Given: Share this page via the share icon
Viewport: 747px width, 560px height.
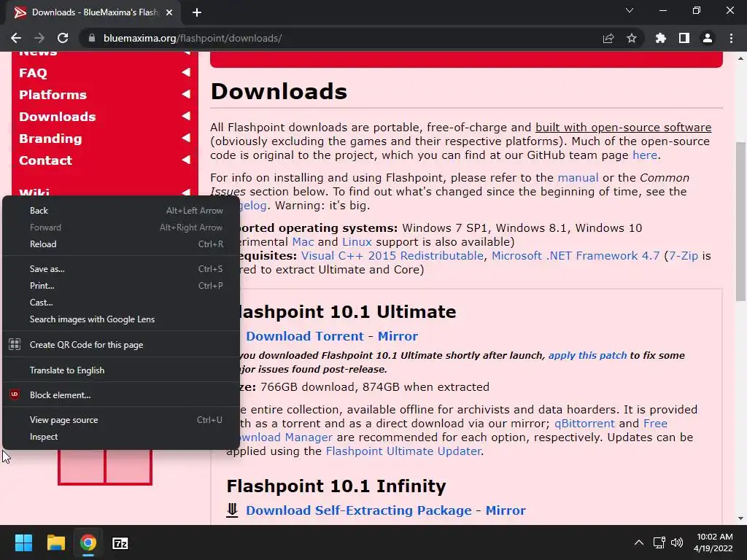Looking at the screenshot, I should [608, 38].
